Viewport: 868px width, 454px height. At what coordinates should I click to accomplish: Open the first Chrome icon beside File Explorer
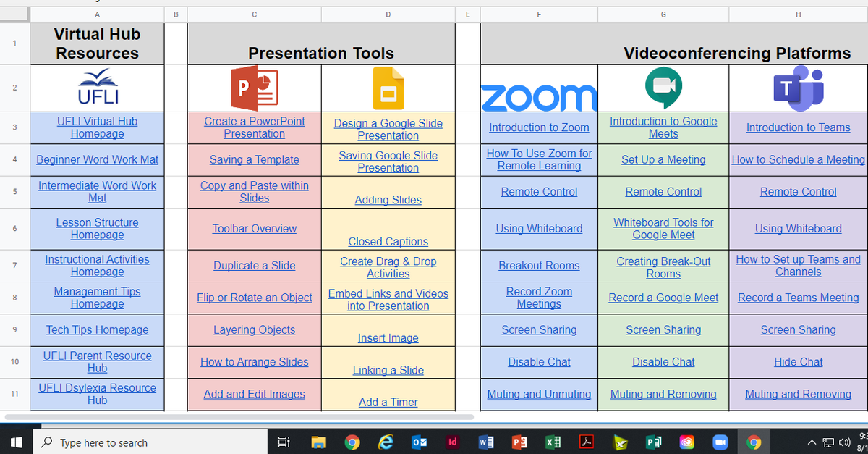[x=352, y=442]
